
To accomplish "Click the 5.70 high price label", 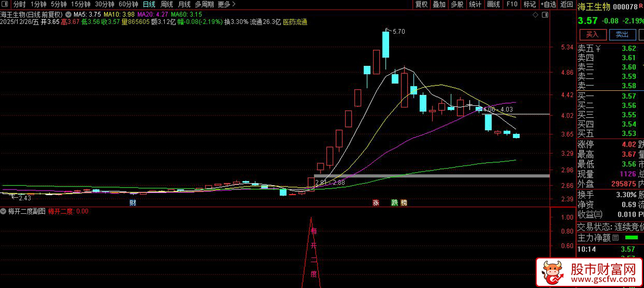I will (399, 32).
